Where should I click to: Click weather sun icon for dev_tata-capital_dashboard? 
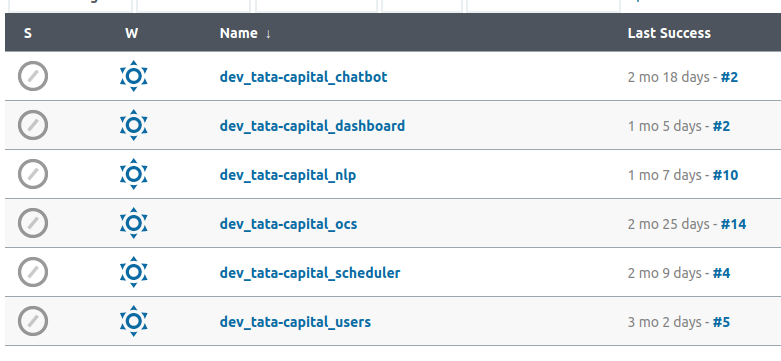tap(133, 125)
